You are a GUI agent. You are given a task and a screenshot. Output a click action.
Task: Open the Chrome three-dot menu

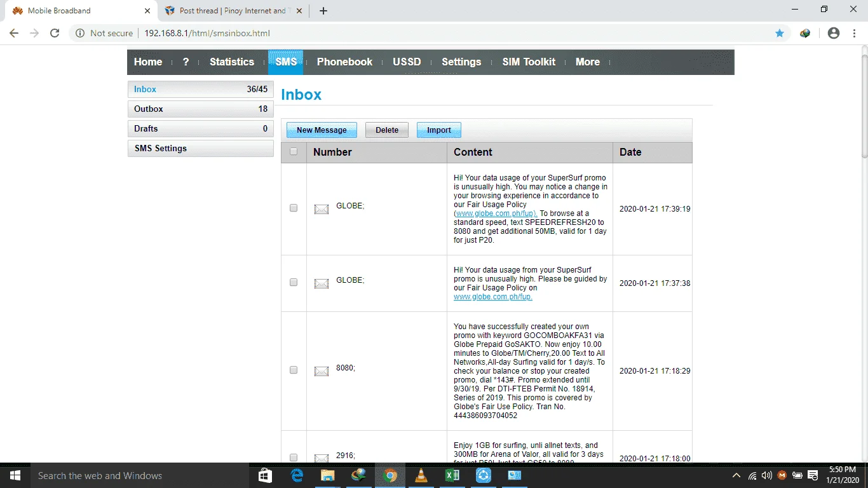point(853,33)
